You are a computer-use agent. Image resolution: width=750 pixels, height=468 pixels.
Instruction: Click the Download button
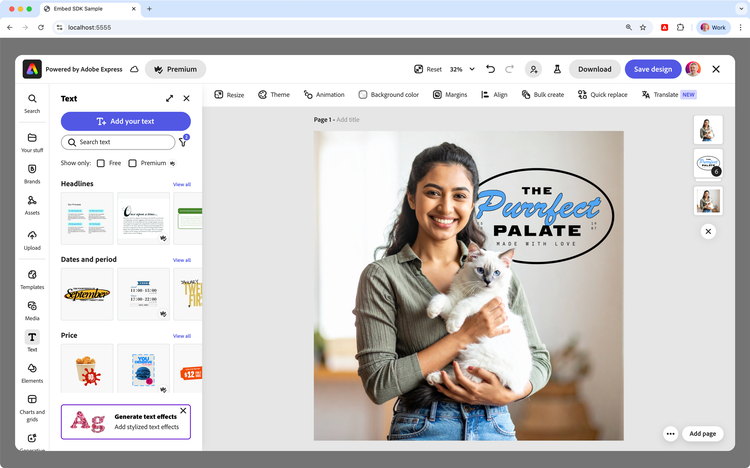click(x=594, y=69)
